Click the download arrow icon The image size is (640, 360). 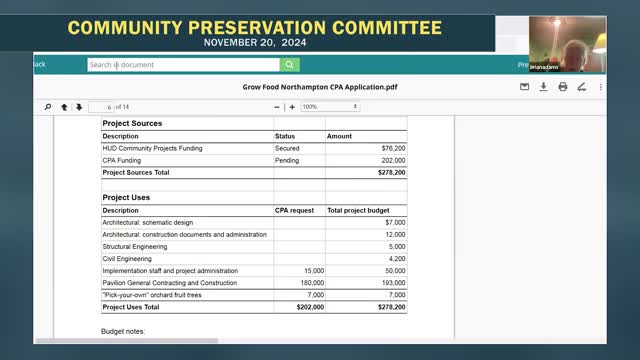[544, 87]
